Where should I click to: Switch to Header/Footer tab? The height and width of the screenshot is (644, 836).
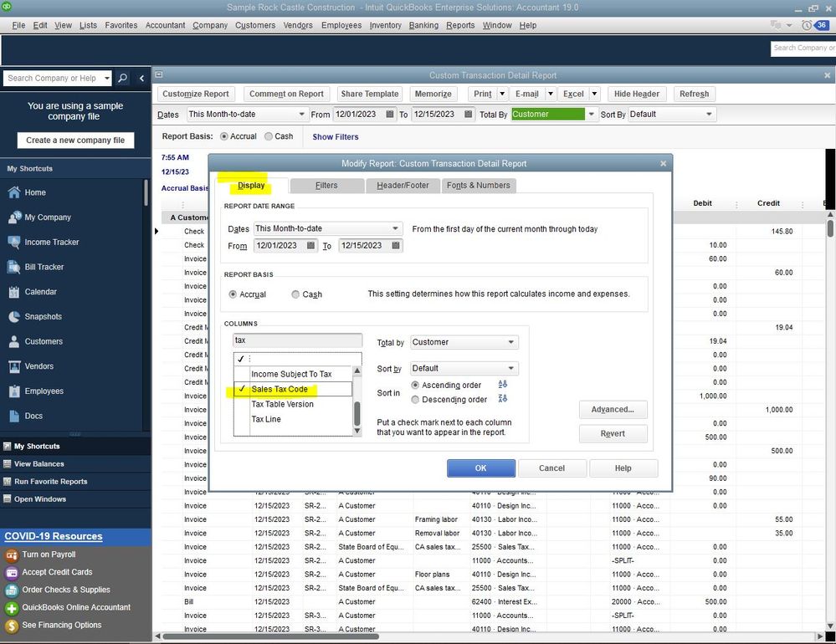click(403, 186)
